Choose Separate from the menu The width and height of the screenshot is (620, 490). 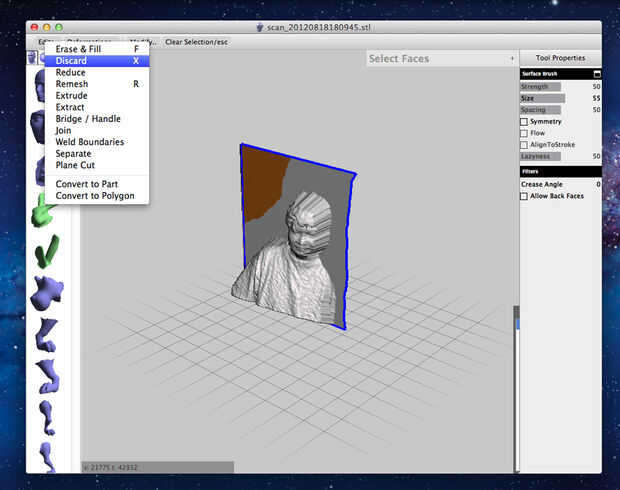[x=97, y=153]
